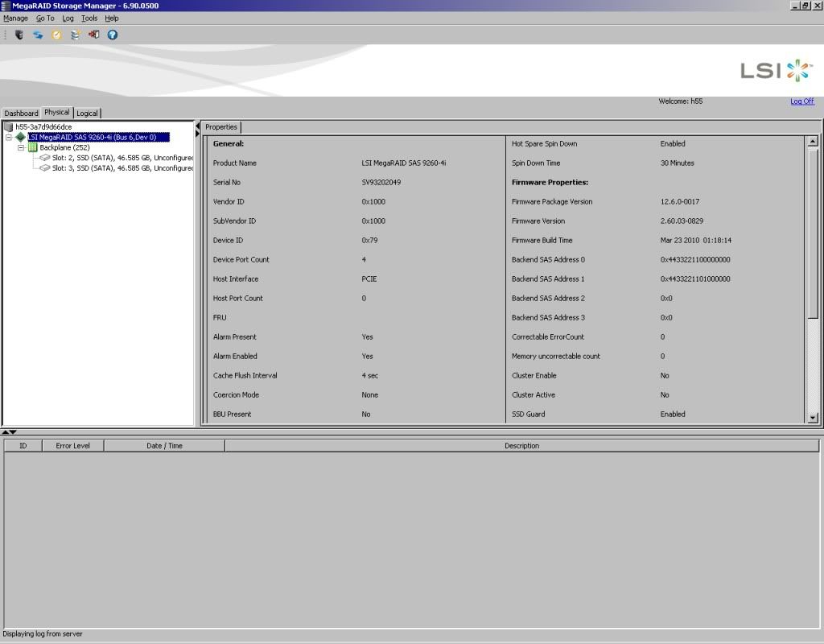Open the Help menu
The height and width of the screenshot is (644, 824).
(x=111, y=19)
